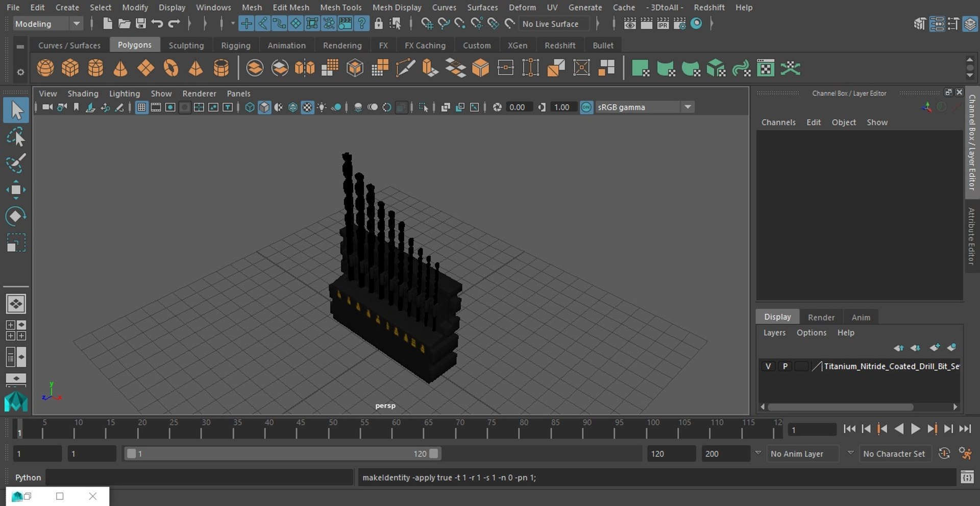
Task: Activate the Paint selection tool
Action: click(16, 163)
